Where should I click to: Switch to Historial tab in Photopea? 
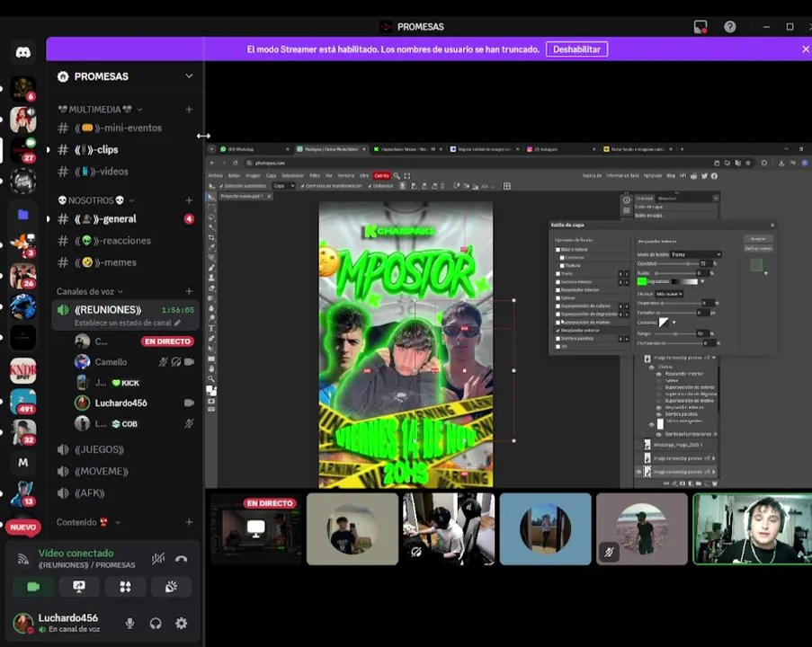(x=644, y=199)
